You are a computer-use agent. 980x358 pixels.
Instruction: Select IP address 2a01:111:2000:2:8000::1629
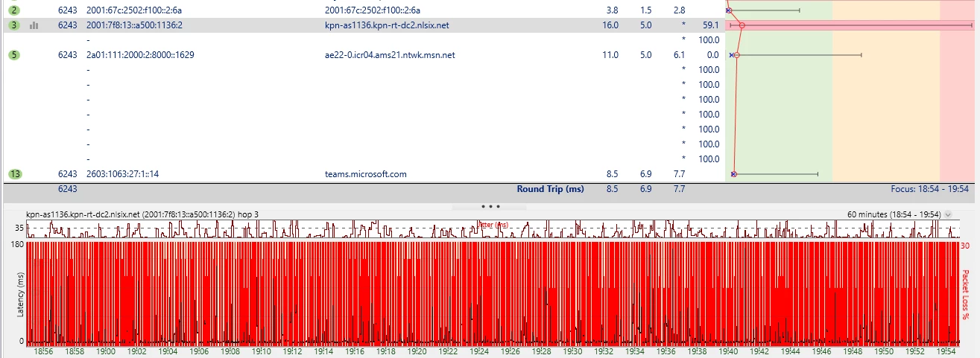(x=140, y=55)
